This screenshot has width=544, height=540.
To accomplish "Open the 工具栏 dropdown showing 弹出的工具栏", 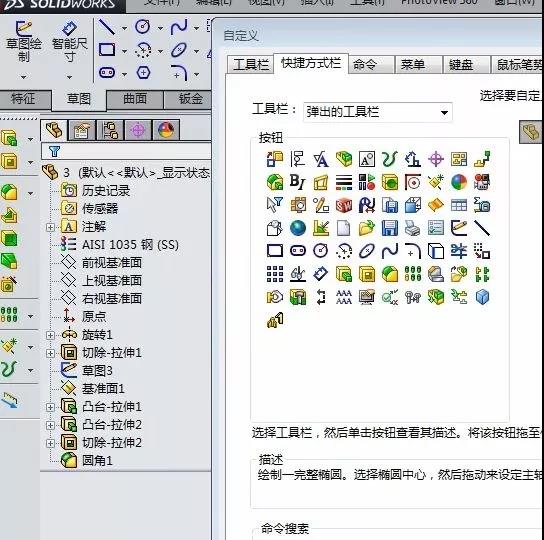I will tap(377, 112).
